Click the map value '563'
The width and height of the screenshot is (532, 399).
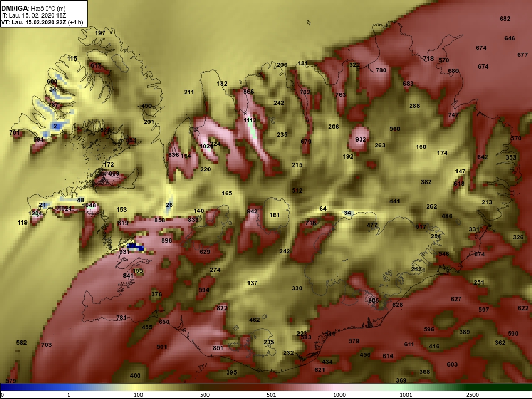pyautogui.click(x=131, y=140)
